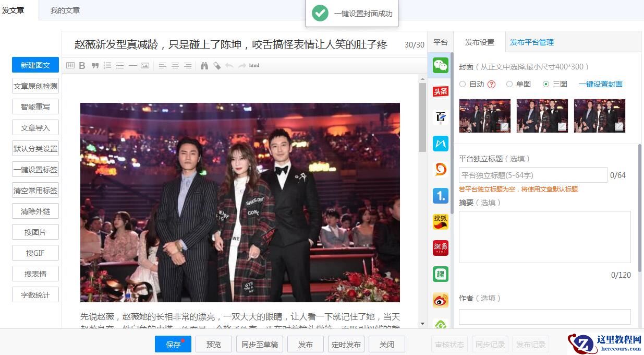Open 默认分类设置

[x=35, y=149]
